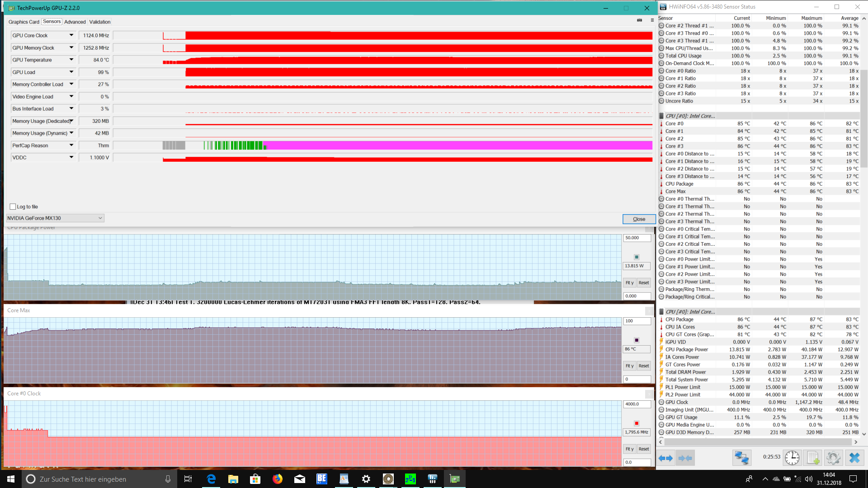Open the HWiNFO taskbar icon
This screenshot has height=488, width=868.
[x=433, y=479]
